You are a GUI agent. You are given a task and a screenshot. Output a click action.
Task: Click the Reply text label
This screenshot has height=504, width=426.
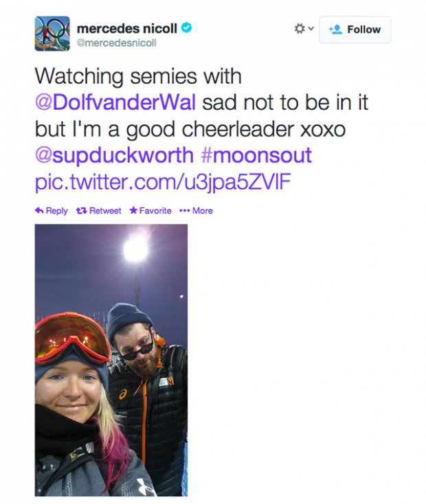click(57, 211)
